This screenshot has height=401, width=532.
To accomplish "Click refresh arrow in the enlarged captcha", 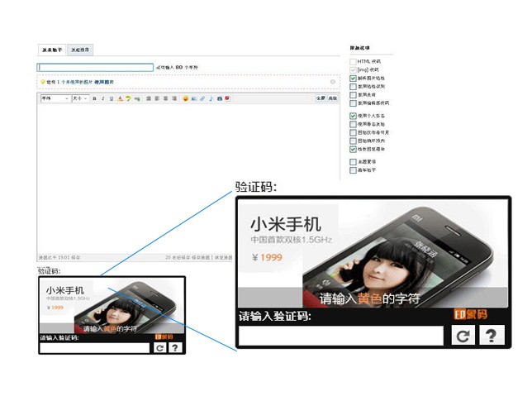I will [x=463, y=336].
